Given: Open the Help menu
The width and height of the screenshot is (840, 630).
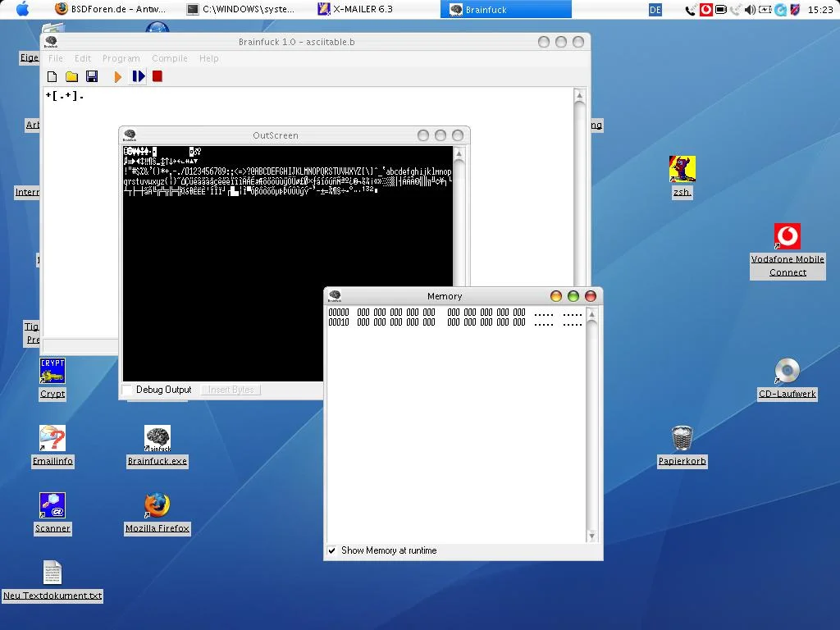Looking at the screenshot, I should click(209, 58).
